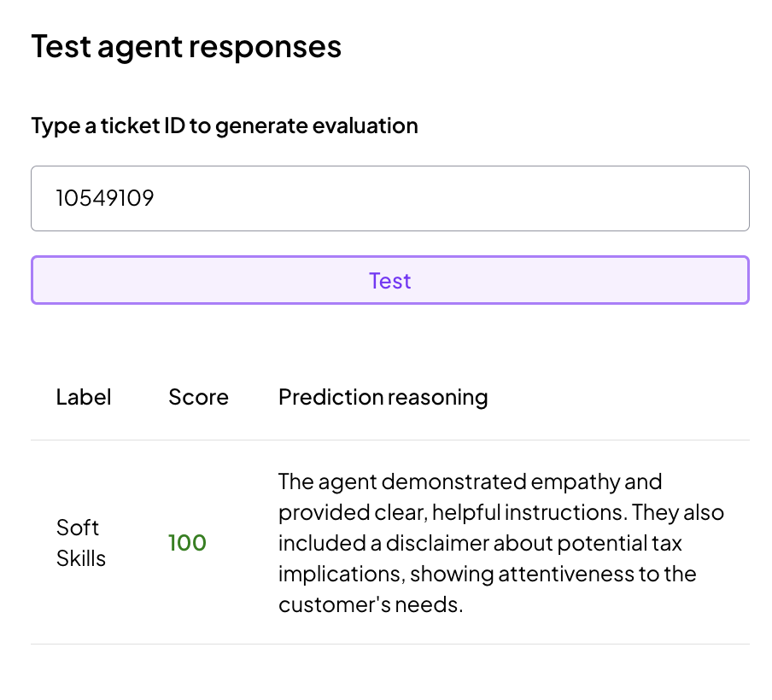
Task: Click the green 100 score value
Action: click(187, 543)
